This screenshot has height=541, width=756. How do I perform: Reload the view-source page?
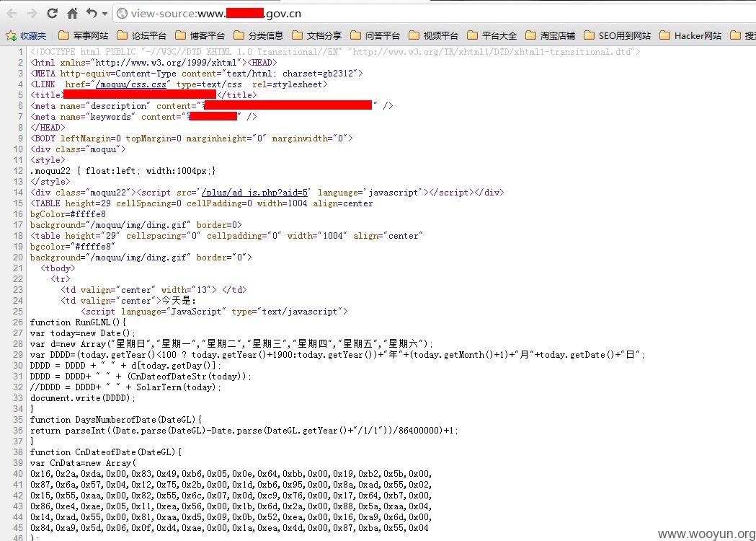click(x=52, y=14)
